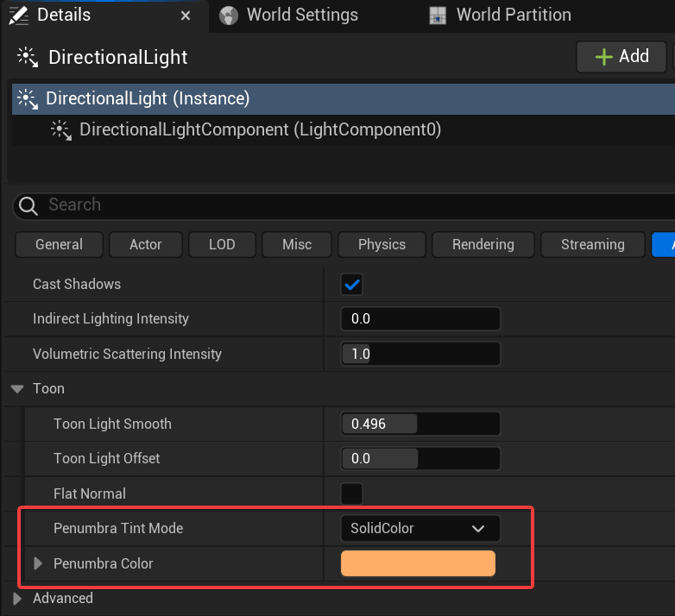Filter by Misc category
Image resolution: width=675 pixels, height=616 pixels.
click(x=297, y=245)
